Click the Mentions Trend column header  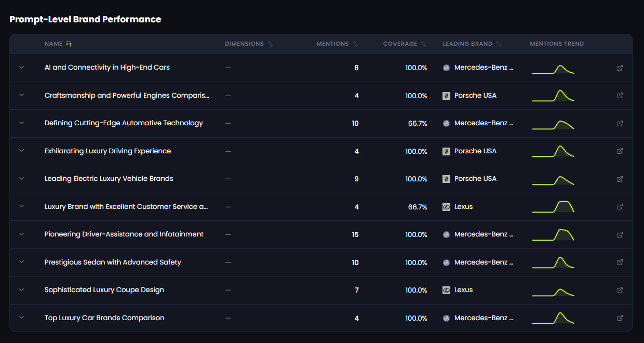(557, 44)
